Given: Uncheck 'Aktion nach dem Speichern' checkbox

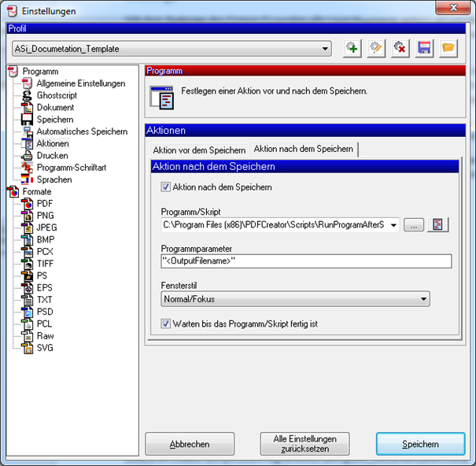Looking at the screenshot, I should coord(166,187).
